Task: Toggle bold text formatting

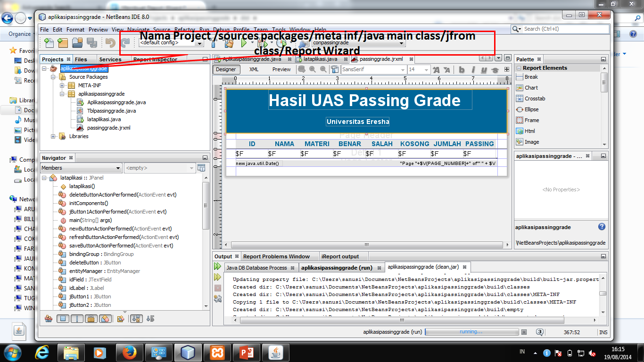Action: click(x=462, y=70)
